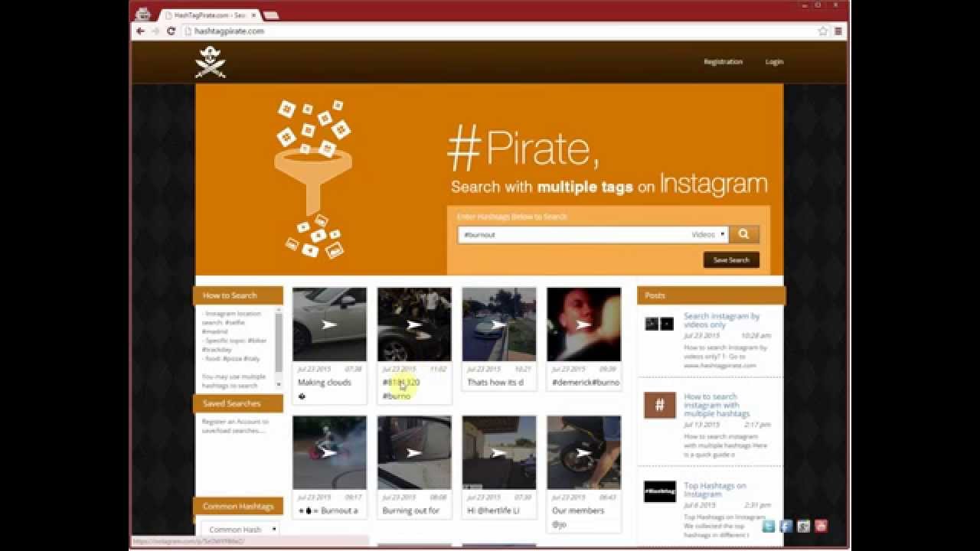Play the 'Making clouds' video thumbnail
The width and height of the screenshot is (980, 551).
click(x=329, y=324)
